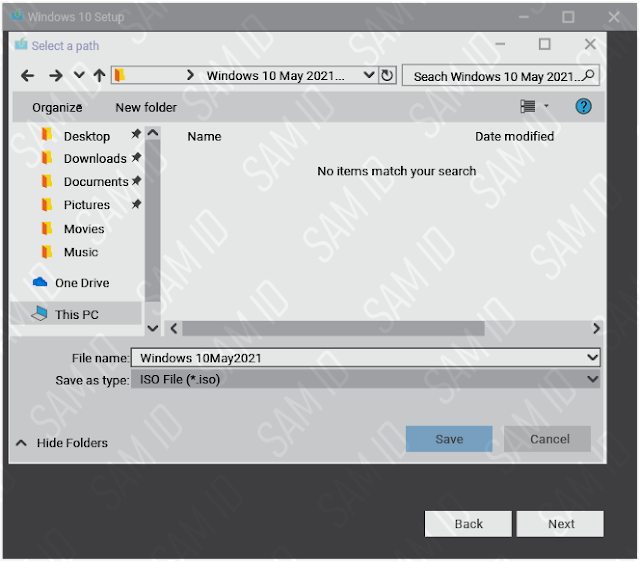Click the horizontal scrollbar thumb
Screen dimensions: 640x562
tap(333, 328)
